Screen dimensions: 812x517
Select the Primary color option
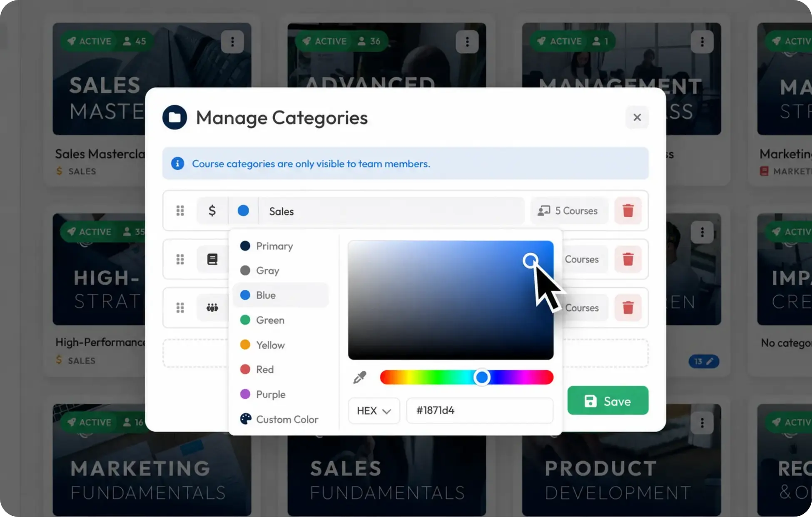(x=281, y=246)
